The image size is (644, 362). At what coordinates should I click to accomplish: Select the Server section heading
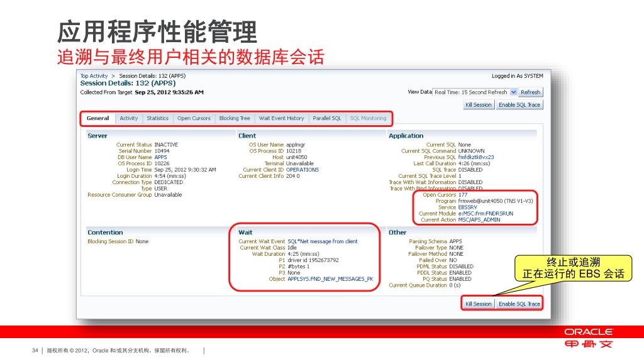pos(97,136)
